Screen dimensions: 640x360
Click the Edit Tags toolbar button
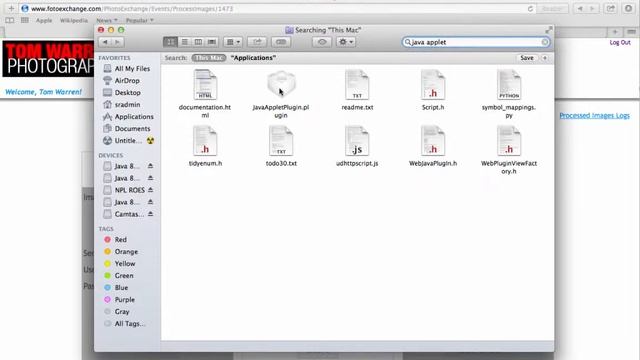tap(281, 42)
